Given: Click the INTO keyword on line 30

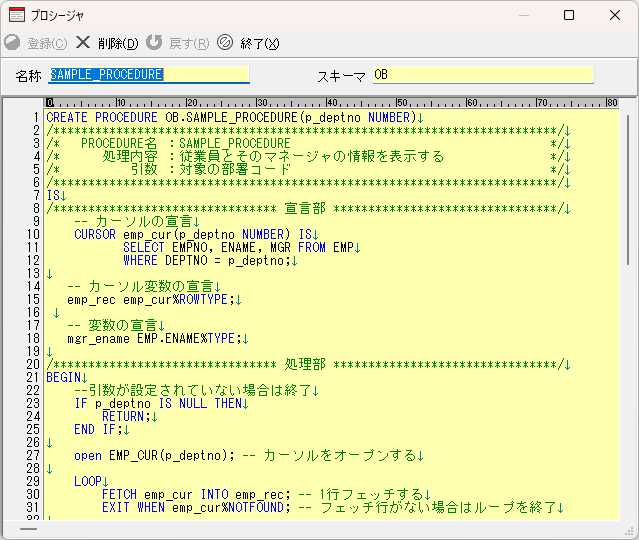Looking at the screenshot, I should (x=214, y=494).
